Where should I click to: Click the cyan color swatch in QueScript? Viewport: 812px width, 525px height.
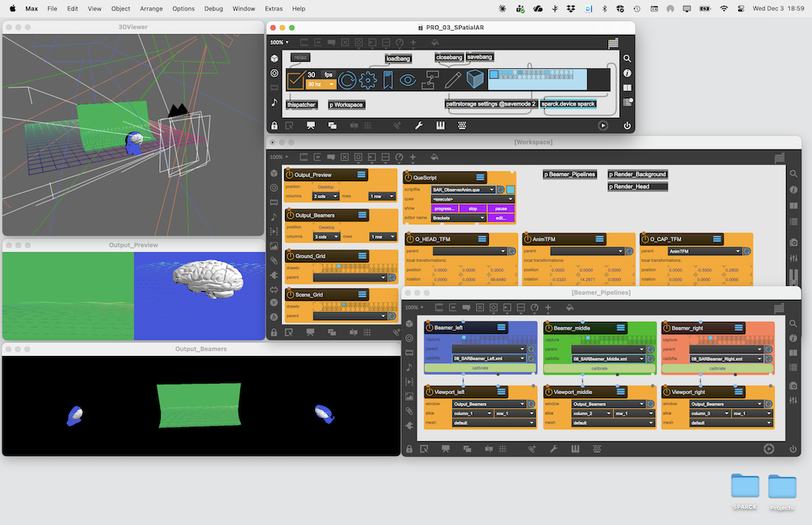pos(511,189)
